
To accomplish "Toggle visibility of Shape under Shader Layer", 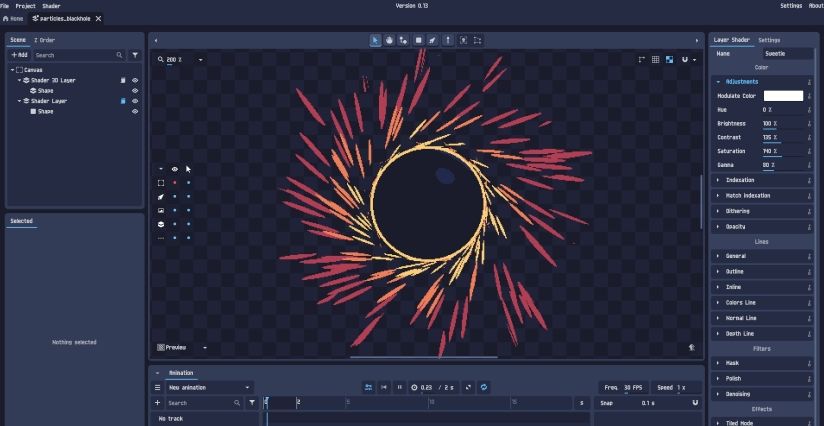I will 135,111.
